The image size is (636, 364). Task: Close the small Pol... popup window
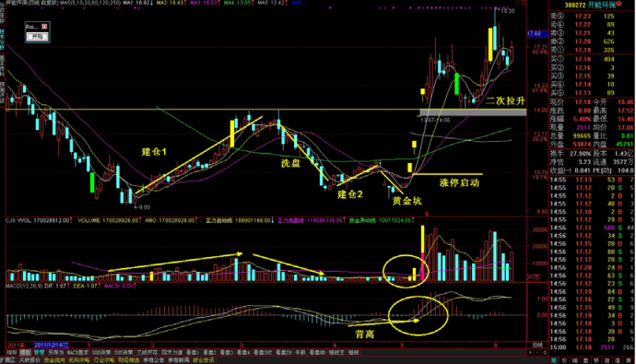(x=44, y=27)
